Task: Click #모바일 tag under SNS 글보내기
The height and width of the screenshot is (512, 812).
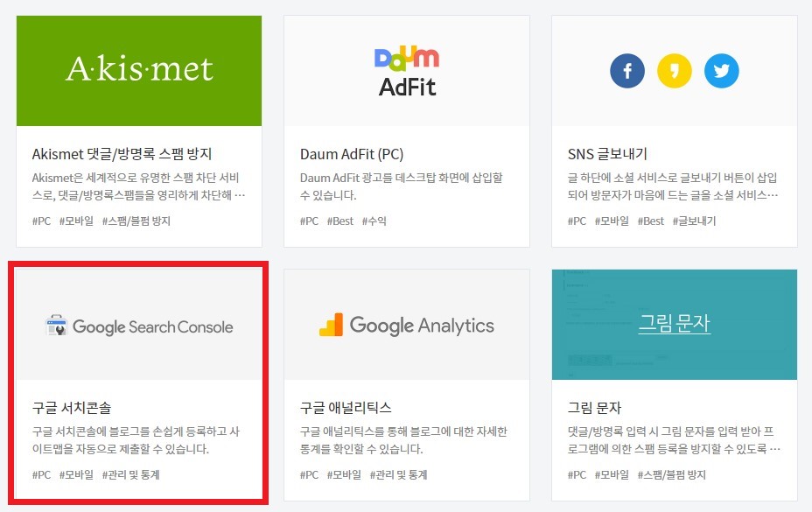Action: pos(612,221)
